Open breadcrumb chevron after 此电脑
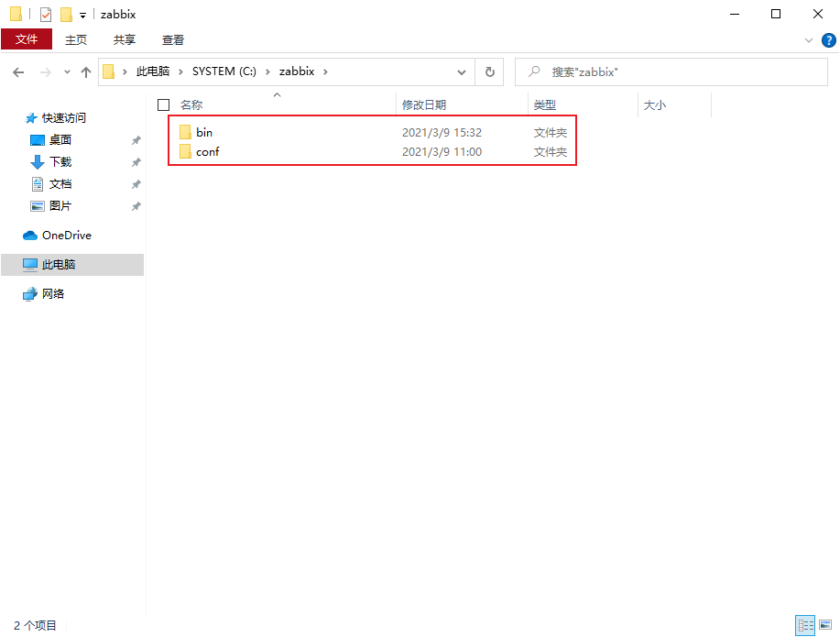Image resolution: width=840 pixels, height=637 pixels. coord(180,71)
